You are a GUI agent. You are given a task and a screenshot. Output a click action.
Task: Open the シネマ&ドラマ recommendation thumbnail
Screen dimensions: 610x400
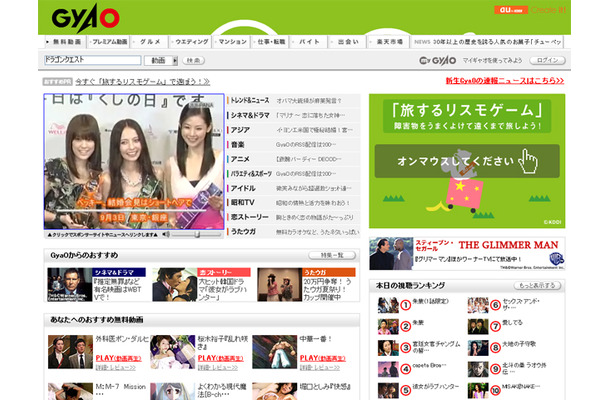pyautogui.click(x=70, y=284)
